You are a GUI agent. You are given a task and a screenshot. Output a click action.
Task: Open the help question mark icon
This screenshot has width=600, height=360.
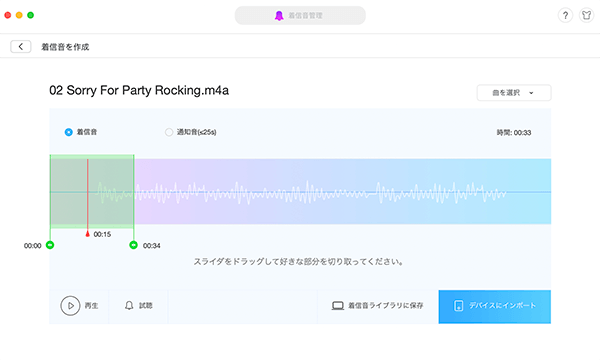coord(565,15)
